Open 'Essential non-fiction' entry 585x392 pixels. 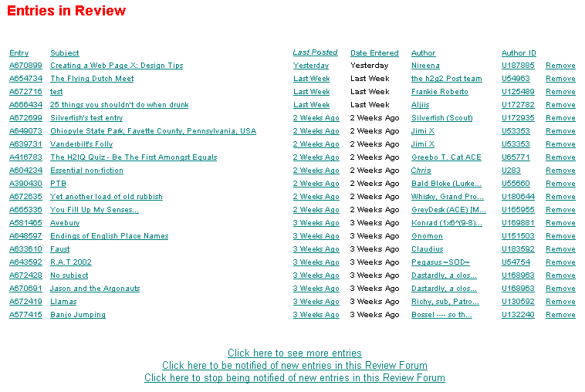(86, 170)
